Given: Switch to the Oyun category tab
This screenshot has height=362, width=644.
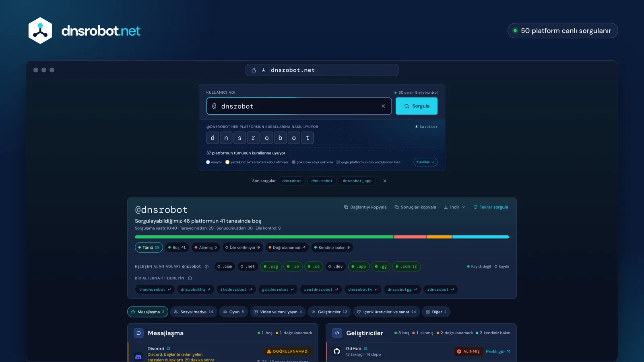Looking at the screenshot, I should point(233,312).
